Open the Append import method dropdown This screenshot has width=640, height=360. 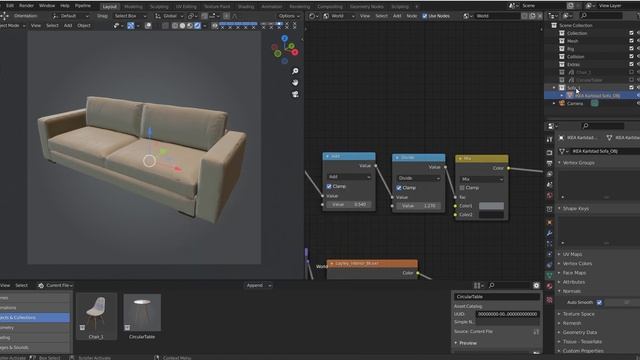259,285
